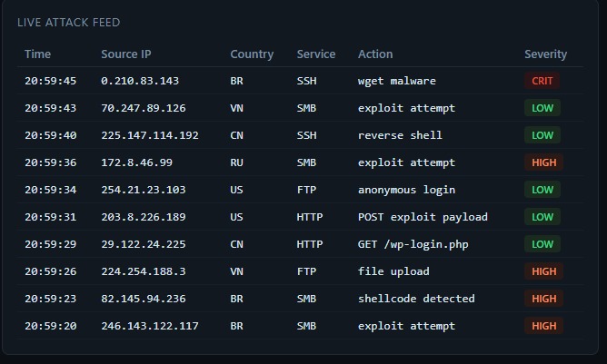Viewport: 607px width, 364px height.
Task: Select source IP 70.247.89.126
Action: pyautogui.click(x=144, y=108)
